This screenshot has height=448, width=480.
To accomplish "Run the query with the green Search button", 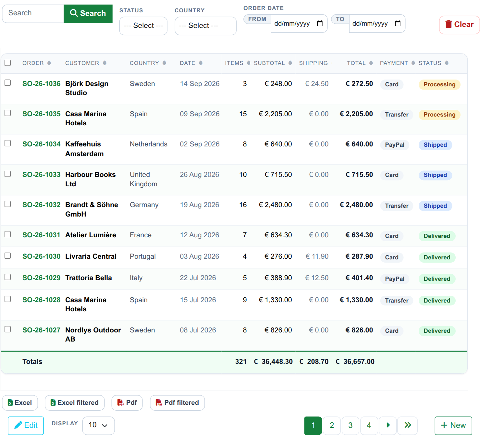I will (88, 14).
